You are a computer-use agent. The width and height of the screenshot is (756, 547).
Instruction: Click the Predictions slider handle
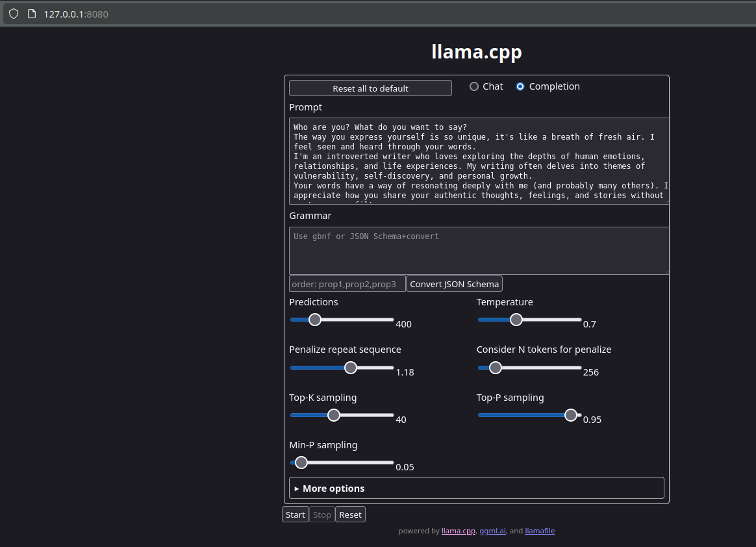tap(315, 320)
